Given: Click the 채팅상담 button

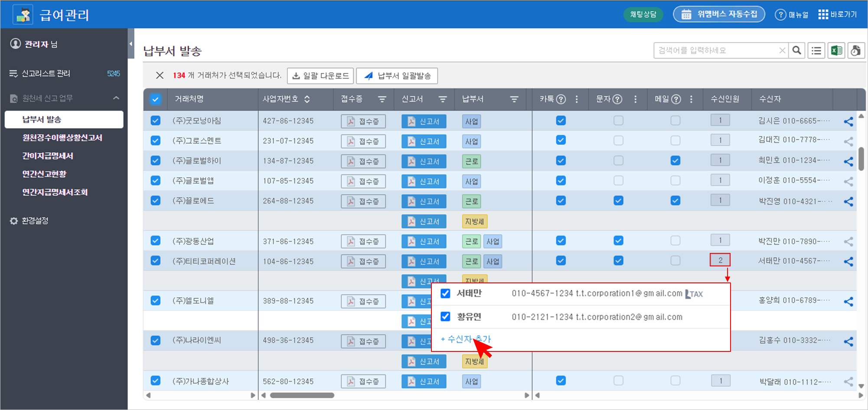Looking at the screenshot, I should (643, 14).
